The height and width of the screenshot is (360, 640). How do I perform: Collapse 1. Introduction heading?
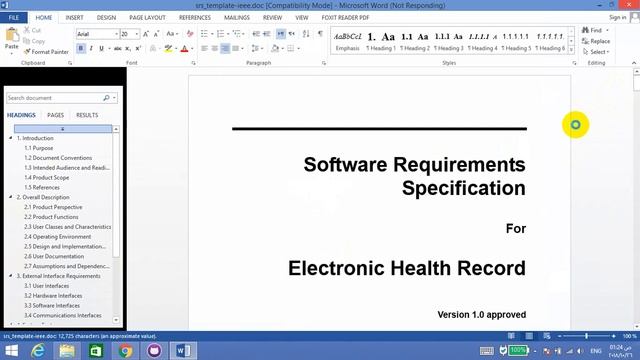(11, 138)
